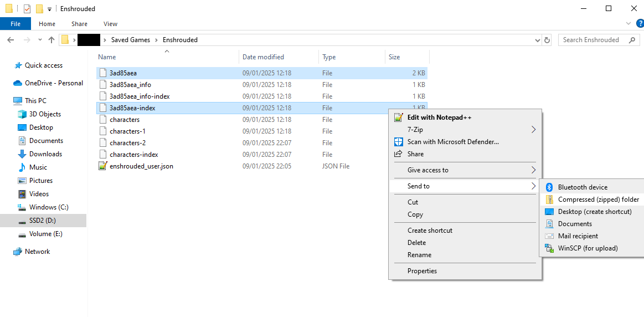Screen dimensions: 644x317
Task: Open the address bar history dropdown
Action: [x=537, y=40]
